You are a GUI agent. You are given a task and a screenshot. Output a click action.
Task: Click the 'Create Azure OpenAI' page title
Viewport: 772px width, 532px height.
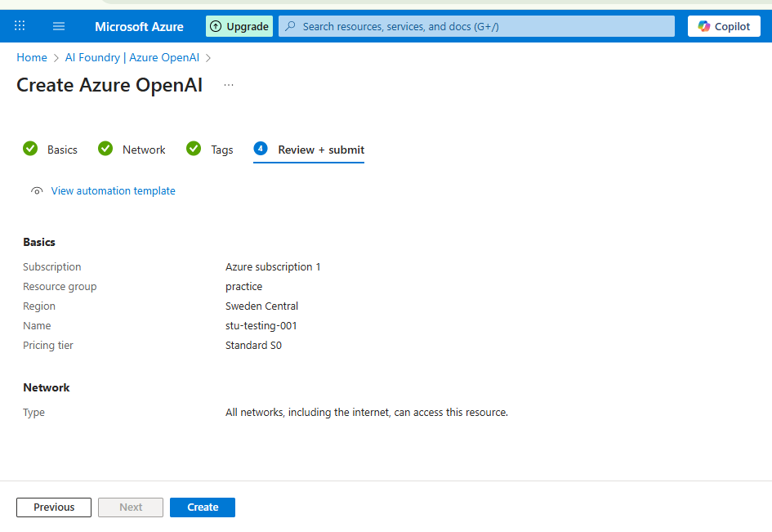109,85
